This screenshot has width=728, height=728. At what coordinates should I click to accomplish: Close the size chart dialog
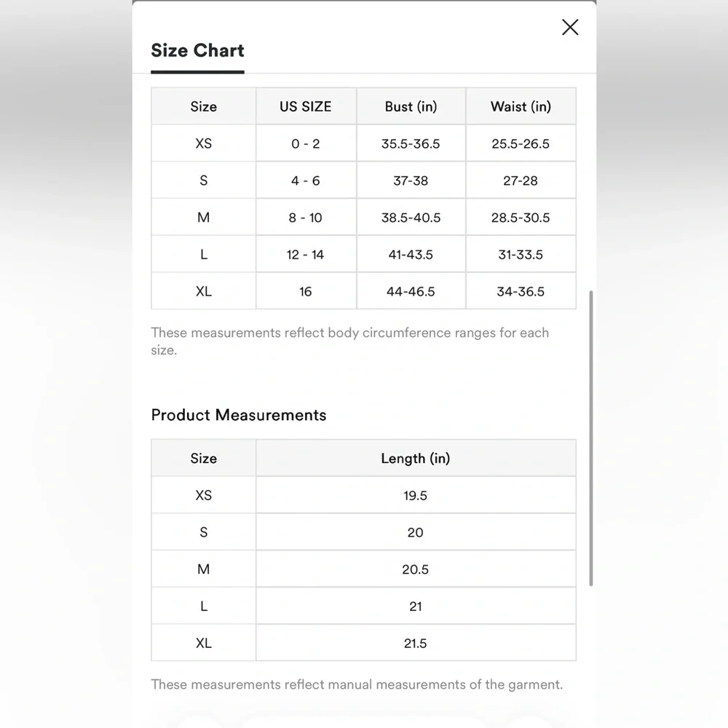tap(570, 28)
